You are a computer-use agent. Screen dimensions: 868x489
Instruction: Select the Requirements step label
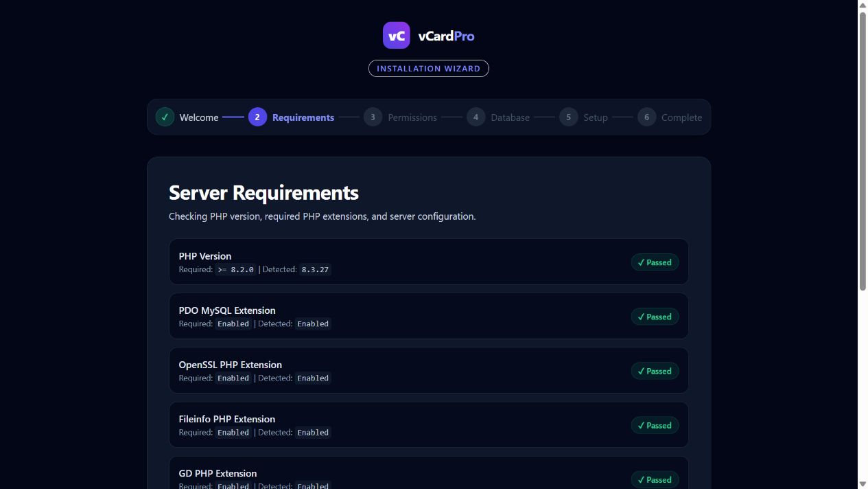(303, 117)
